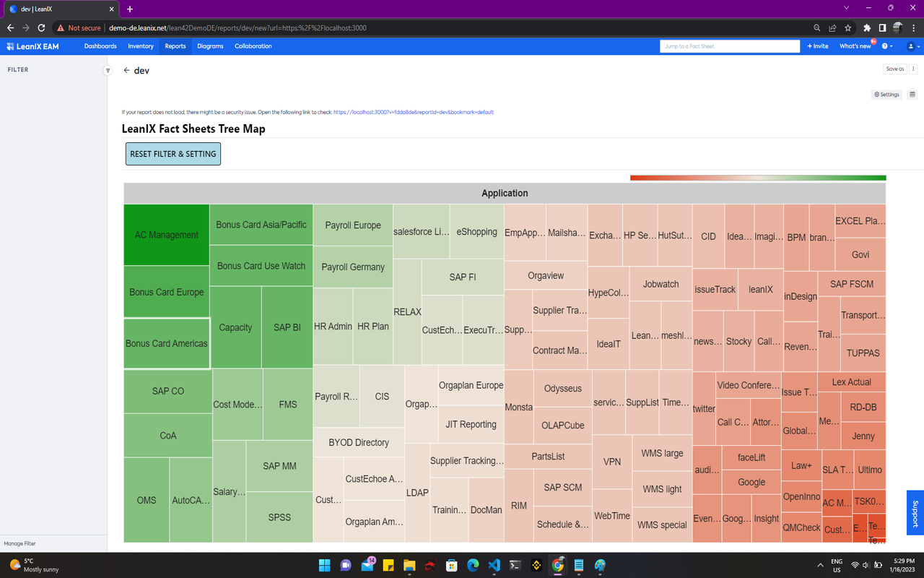Click the Save as button
This screenshot has height=578, width=924.
click(895, 69)
